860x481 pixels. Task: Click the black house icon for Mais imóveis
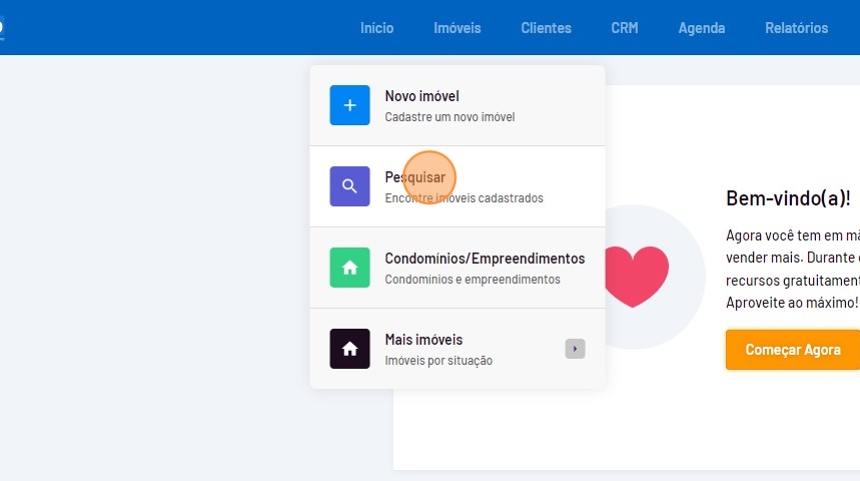click(x=350, y=349)
